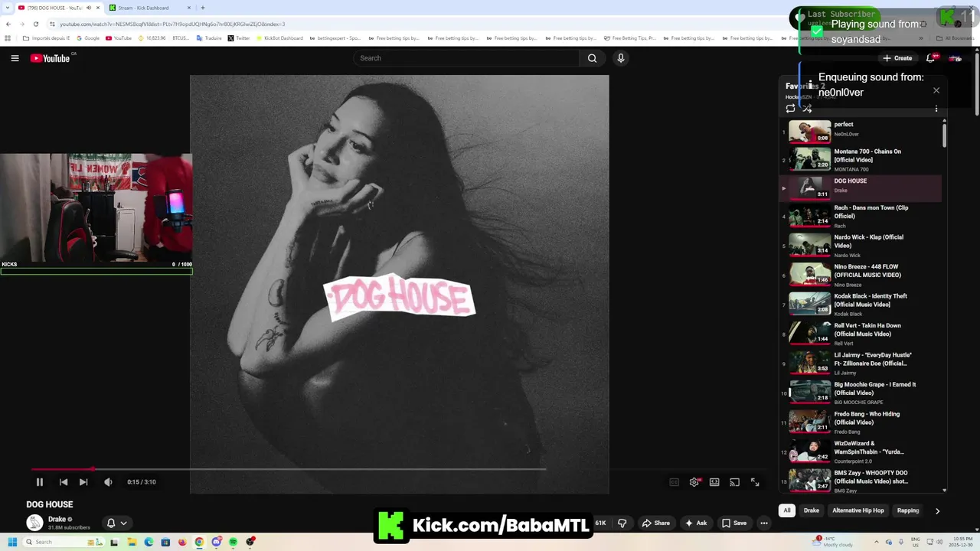Viewport: 980px width, 551px height.
Task: Select Rach - Dans mon Town playlist item
Action: point(861,217)
